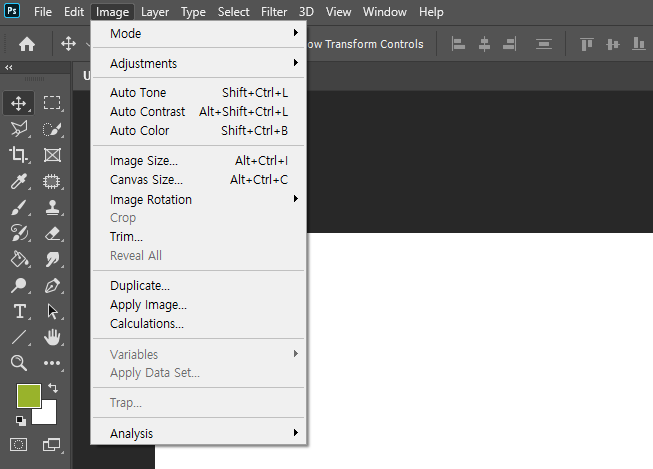The height and width of the screenshot is (469, 653).
Task: Click Distribute vertically icon
Action: 544,43
